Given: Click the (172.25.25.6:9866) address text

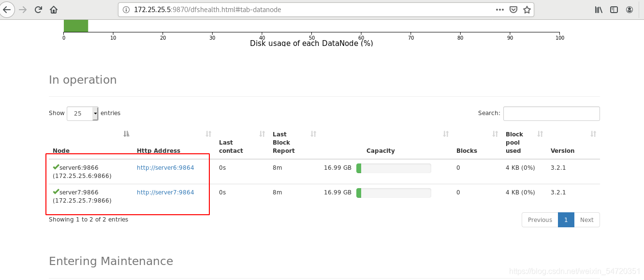Looking at the screenshot, I should (x=82, y=176).
